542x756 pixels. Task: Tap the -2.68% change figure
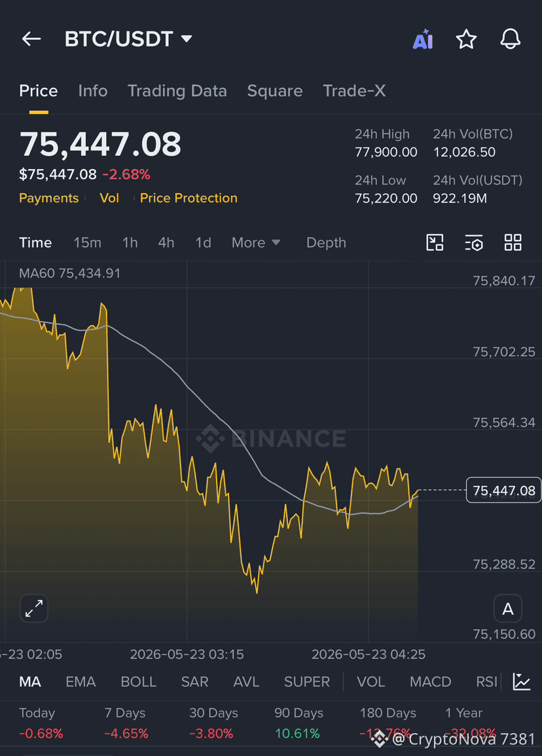pos(126,174)
